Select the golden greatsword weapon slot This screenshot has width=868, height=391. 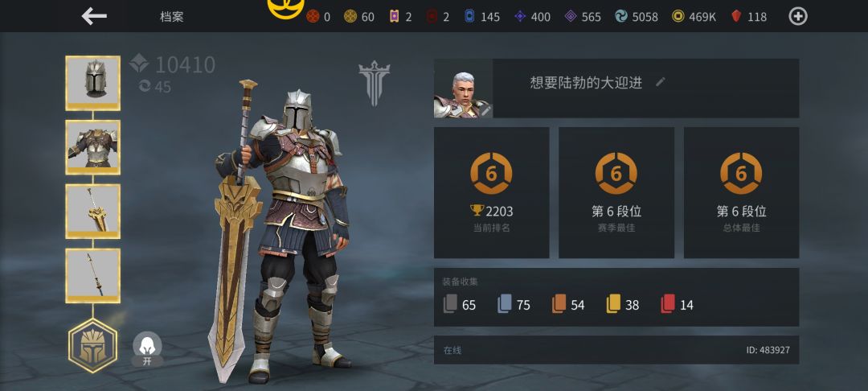pyautogui.click(x=93, y=212)
